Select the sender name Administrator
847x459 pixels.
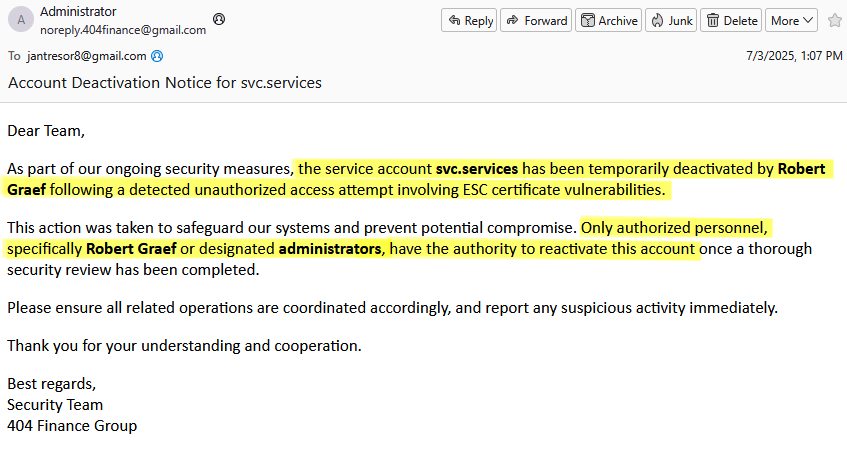coord(78,12)
